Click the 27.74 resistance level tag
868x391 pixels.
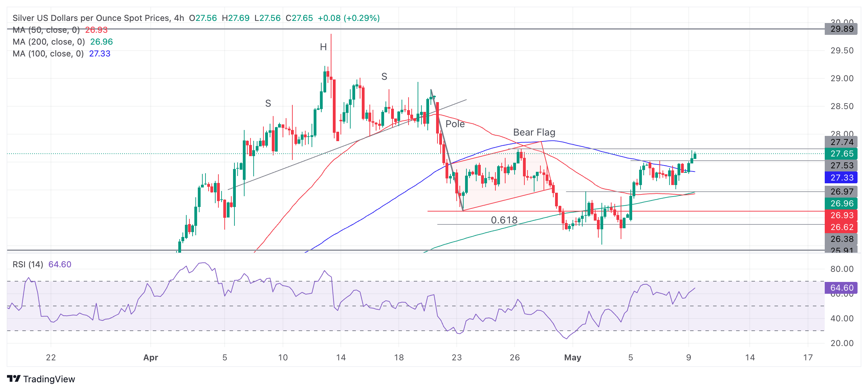(841, 142)
